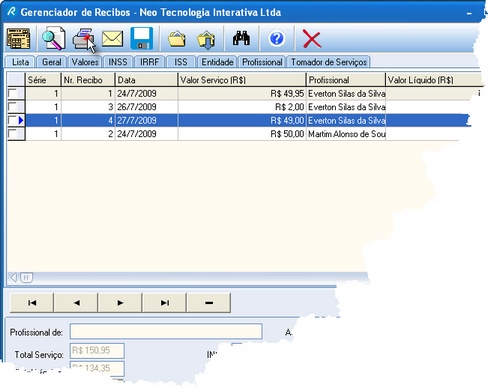This screenshot has width=488, height=391.
Task: Switch to the Lista tab
Action: (20, 62)
